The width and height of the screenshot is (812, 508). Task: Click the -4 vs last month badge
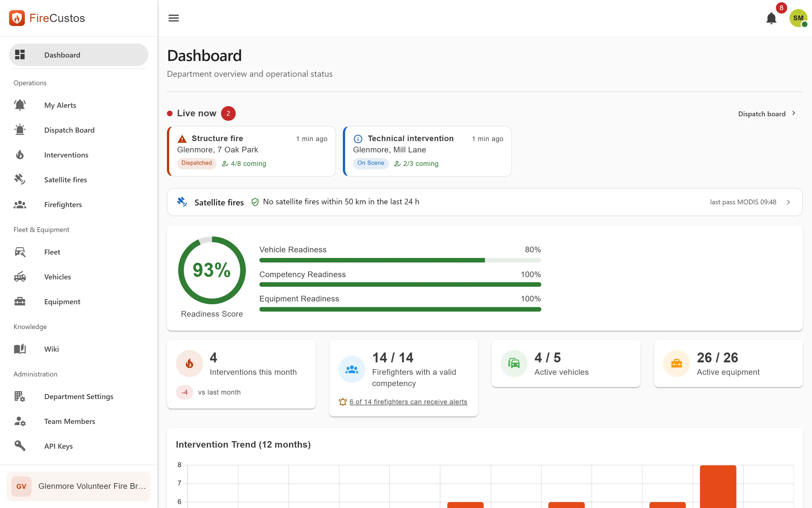pyautogui.click(x=185, y=392)
